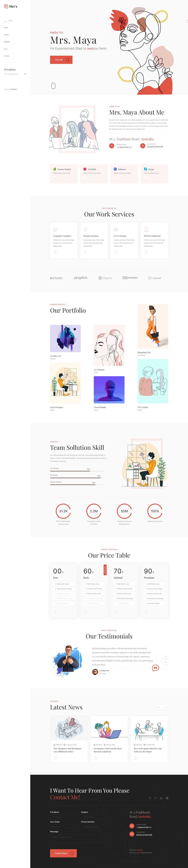Submit newsletter with the return arrow icon

(x=25, y=74)
